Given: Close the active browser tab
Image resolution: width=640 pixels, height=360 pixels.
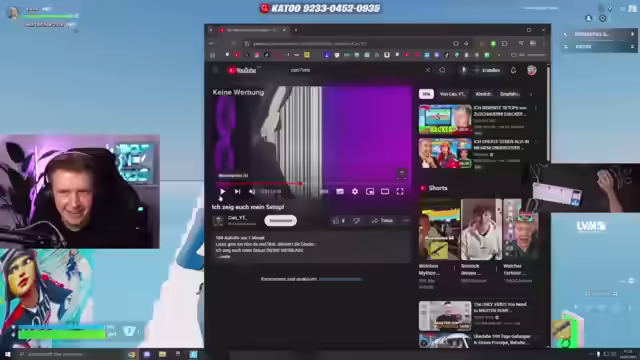Looking at the screenshot, I should 284,30.
